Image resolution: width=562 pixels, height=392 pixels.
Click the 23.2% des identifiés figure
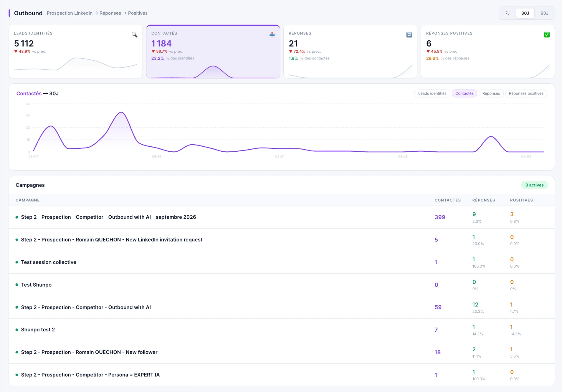[x=173, y=58]
